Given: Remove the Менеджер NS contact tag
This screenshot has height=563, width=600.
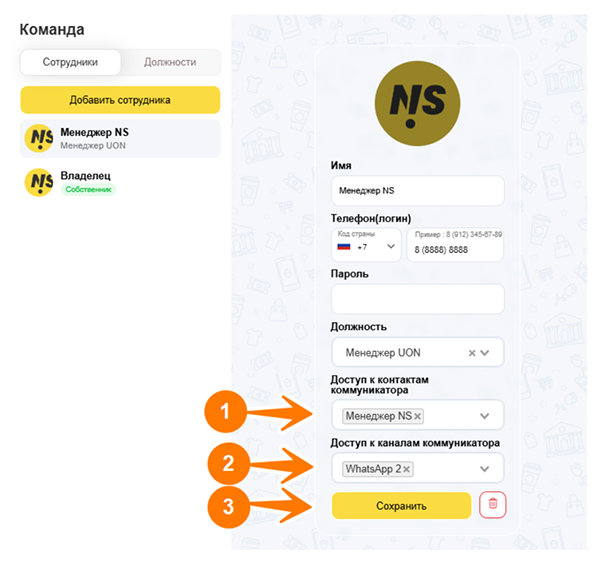Looking at the screenshot, I should pos(417,416).
